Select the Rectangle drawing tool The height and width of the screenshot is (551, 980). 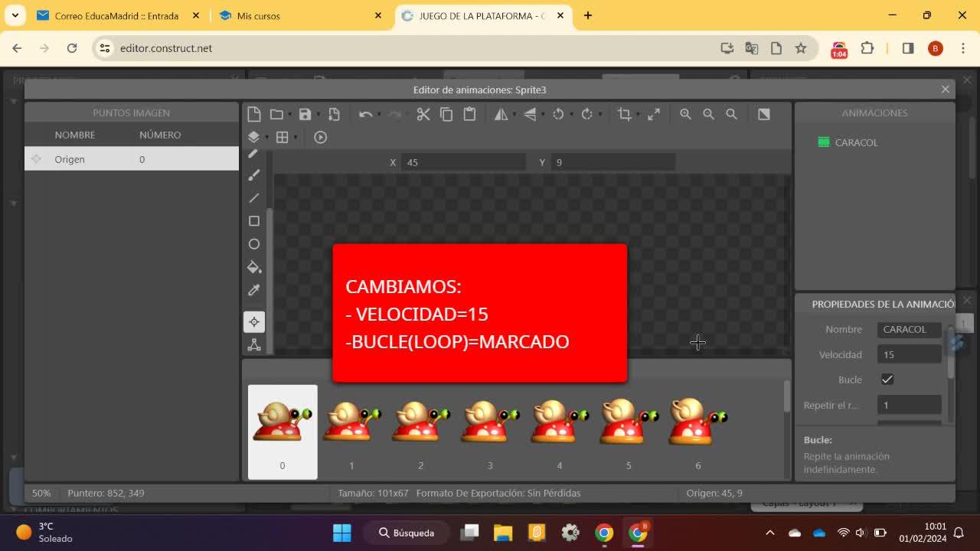click(x=254, y=221)
